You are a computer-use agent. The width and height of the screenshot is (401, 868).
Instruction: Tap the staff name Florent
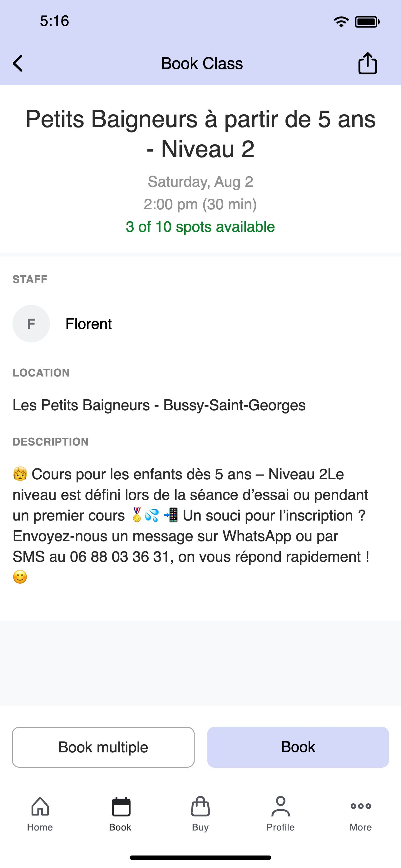click(89, 324)
